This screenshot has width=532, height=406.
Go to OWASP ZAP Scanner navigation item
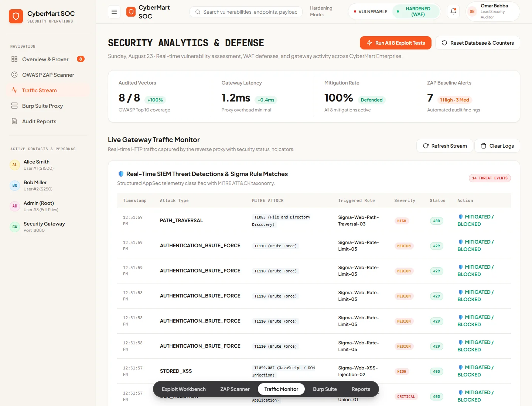(48, 75)
